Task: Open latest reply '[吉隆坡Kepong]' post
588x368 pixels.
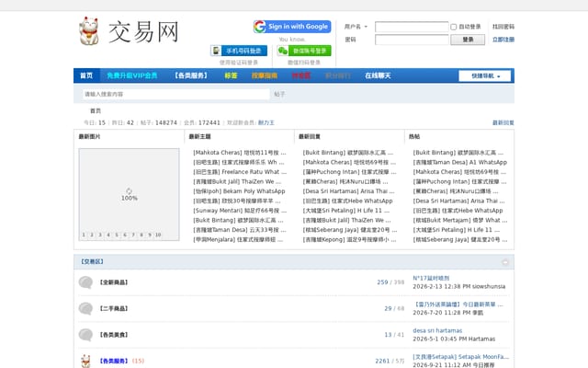Action: point(349,239)
